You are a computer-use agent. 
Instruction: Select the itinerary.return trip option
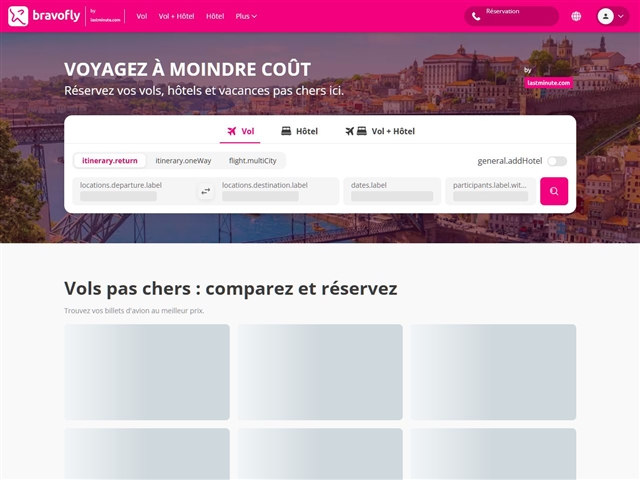pos(110,160)
